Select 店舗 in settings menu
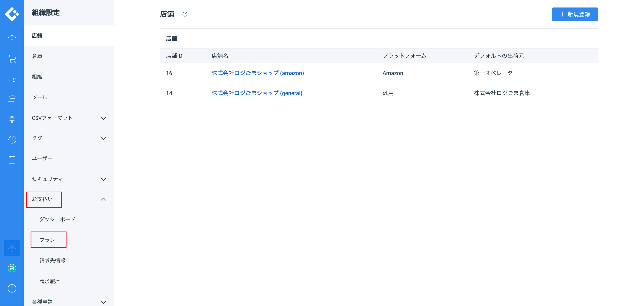 click(x=69, y=36)
